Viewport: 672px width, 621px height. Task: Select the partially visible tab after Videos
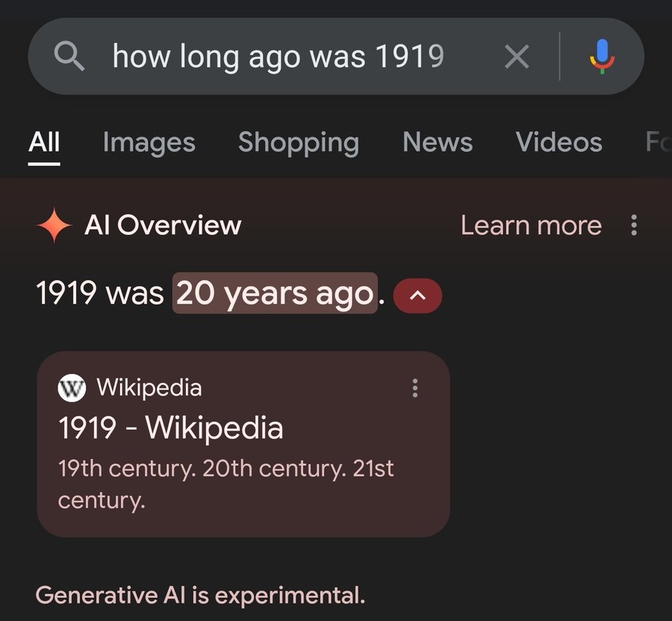(x=657, y=142)
